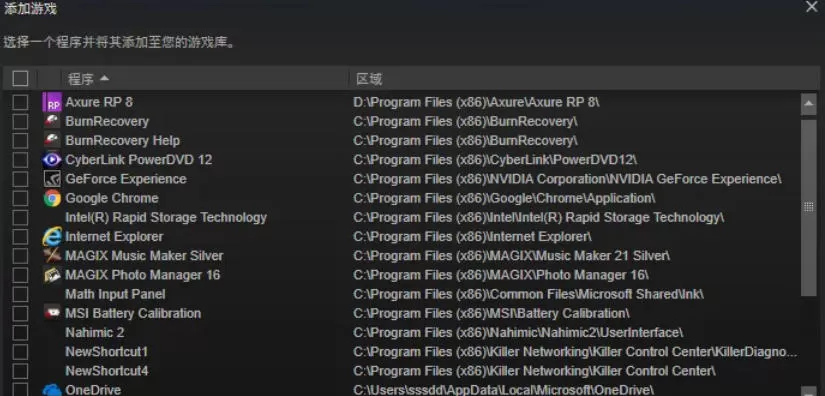This screenshot has width=825, height=396.
Task: Check the box for BurnRecovery Help
Action: pyautogui.click(x=20, y=141)
